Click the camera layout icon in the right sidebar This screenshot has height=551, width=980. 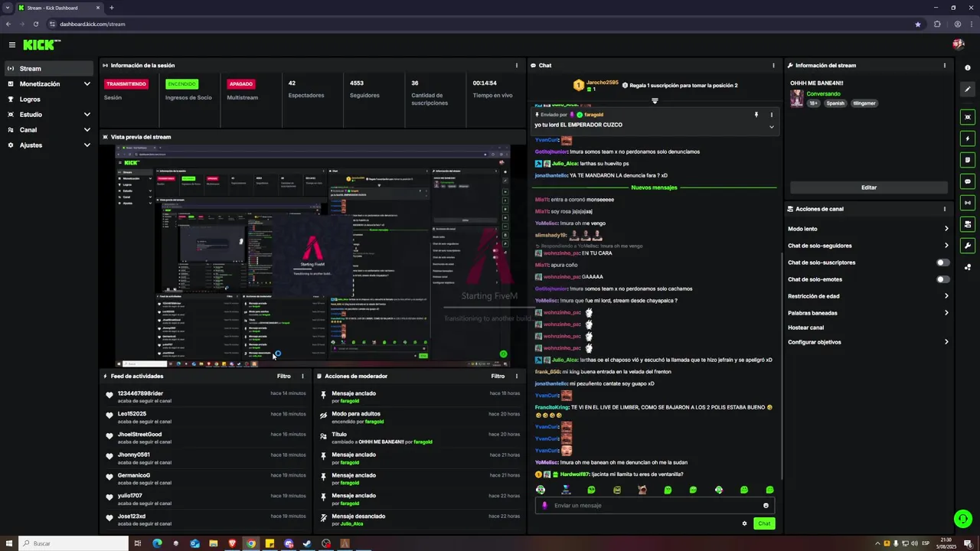click(968, 224)
